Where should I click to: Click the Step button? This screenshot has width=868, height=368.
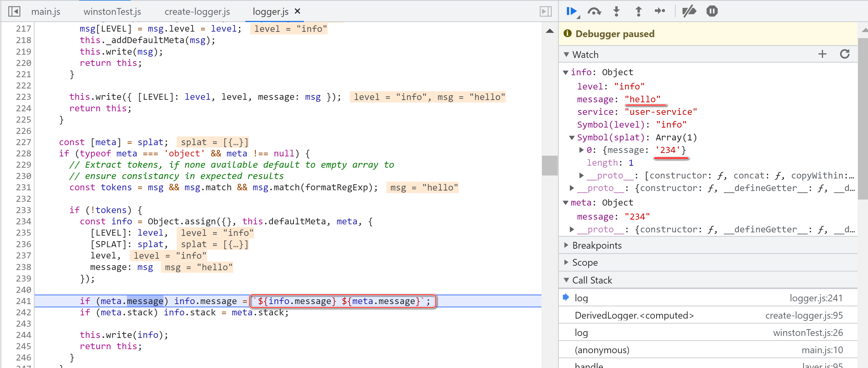tap(660, 12)
